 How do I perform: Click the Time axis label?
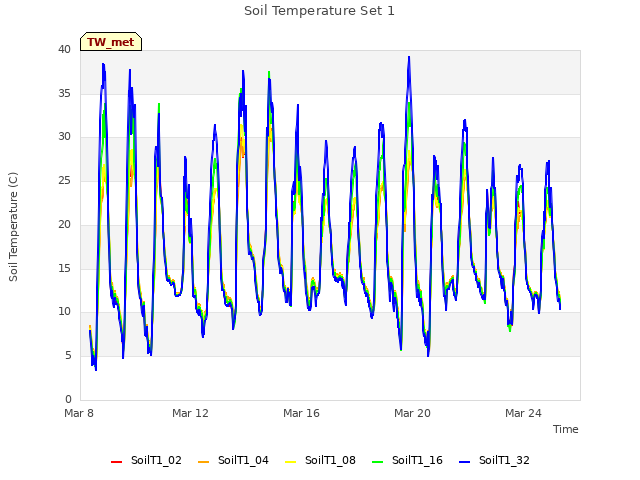(x=565, y=429)
